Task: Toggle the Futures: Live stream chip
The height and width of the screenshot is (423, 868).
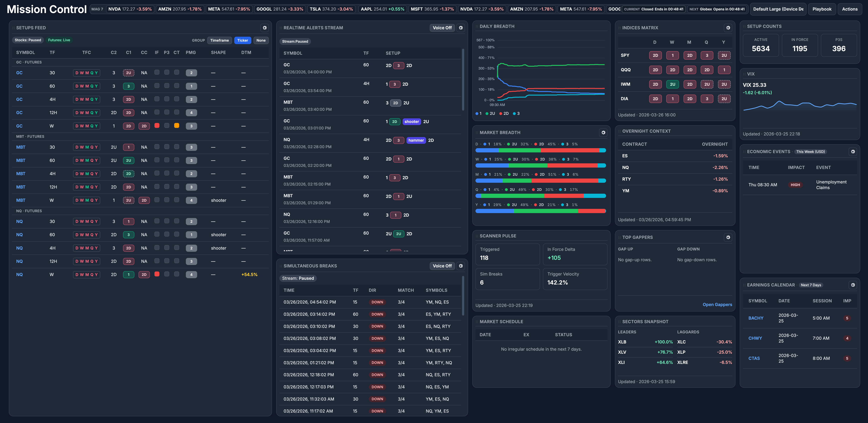Action: pyautogui.click(x=59, y=40)
